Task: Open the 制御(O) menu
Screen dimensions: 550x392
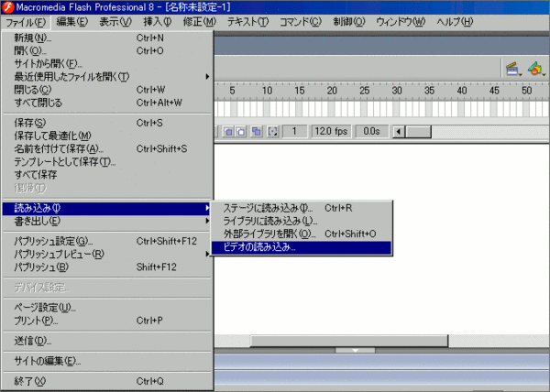Action: (x=349, y=22)
